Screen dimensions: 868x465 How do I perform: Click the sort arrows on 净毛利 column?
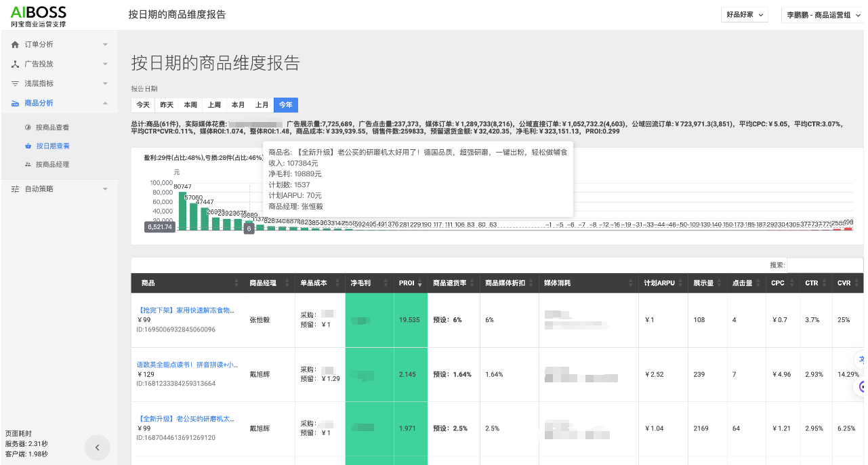click(x=387, y=283)
